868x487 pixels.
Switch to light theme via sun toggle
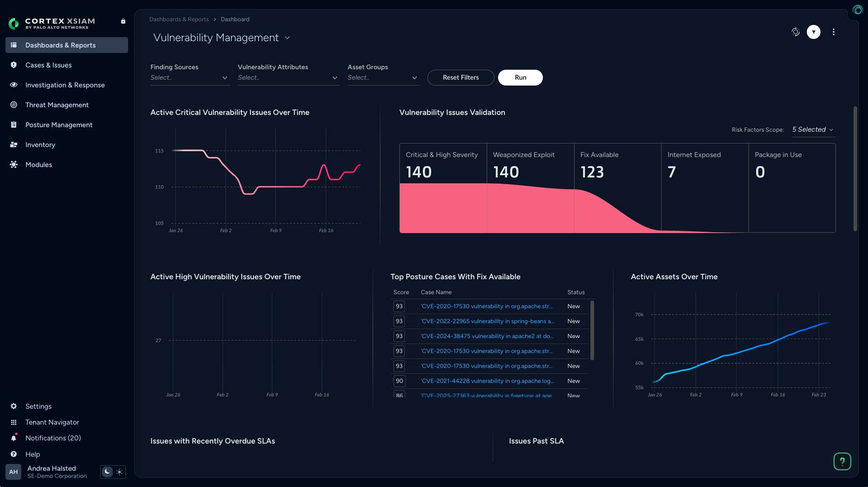pyautogui.click(x=119, y=472)
